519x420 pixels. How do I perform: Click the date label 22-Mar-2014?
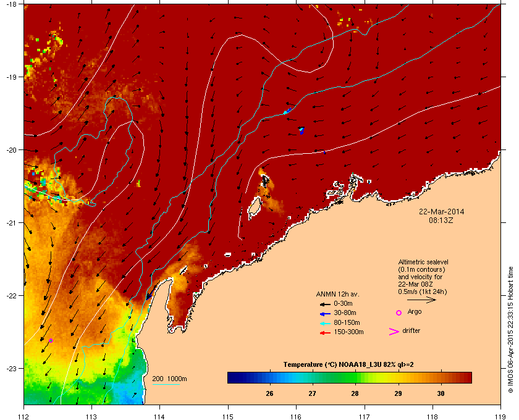click(441, 211)
